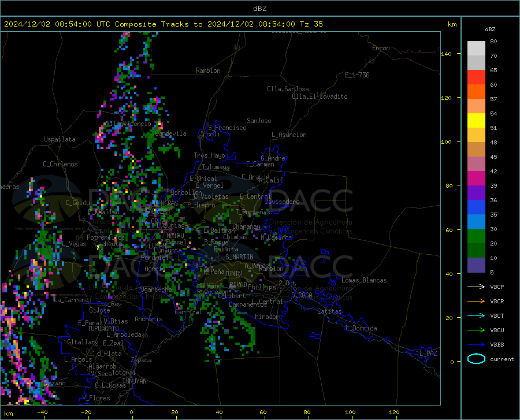Click the 'Zapata' place label
The height and width of the screenshot is (420, 520).
click(x=142, y=360)
